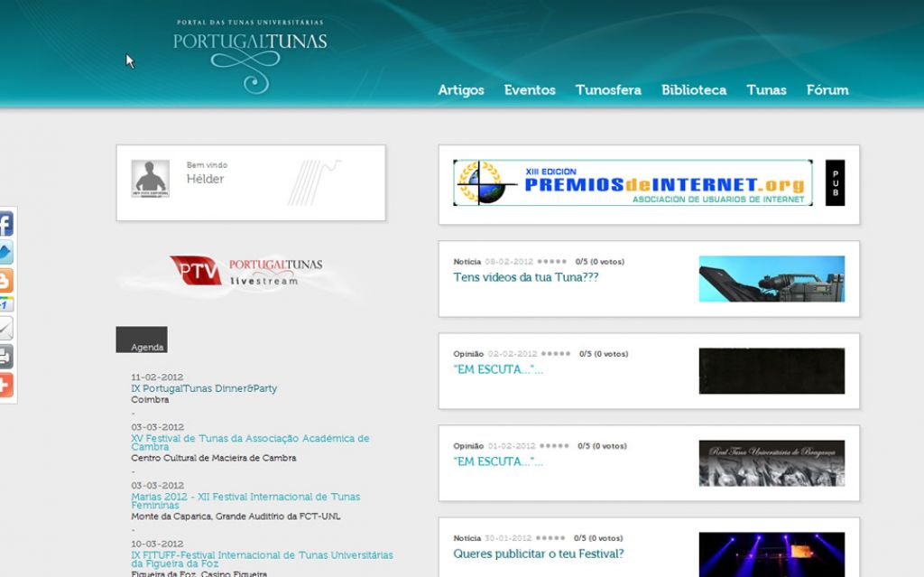924x577 pixels.
Task: Click the Premios de Internet banner ad
Action: (x=633, y=183)
